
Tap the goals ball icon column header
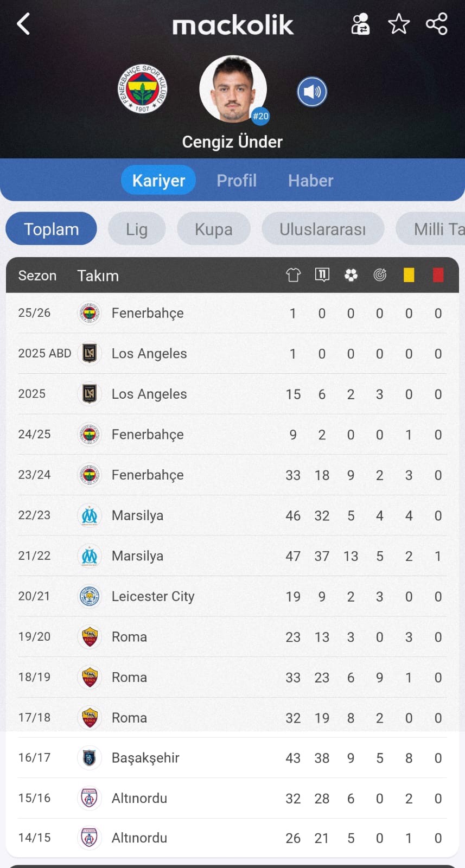[x=351, y=275]
